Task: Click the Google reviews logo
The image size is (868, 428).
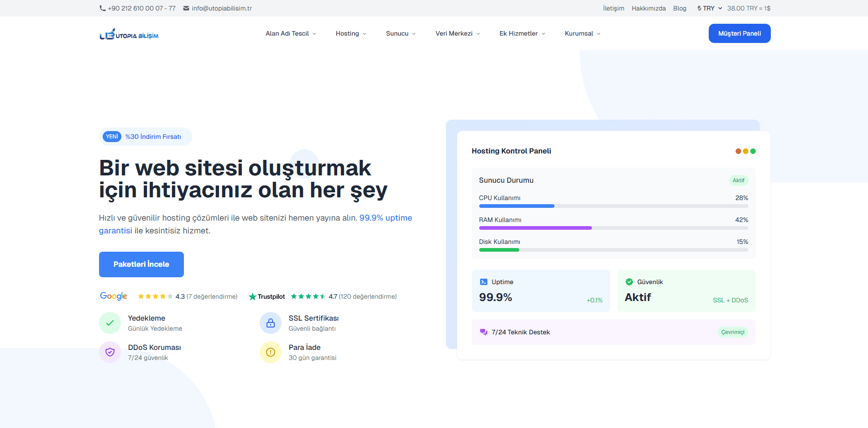Action: (x=114, y=296)
